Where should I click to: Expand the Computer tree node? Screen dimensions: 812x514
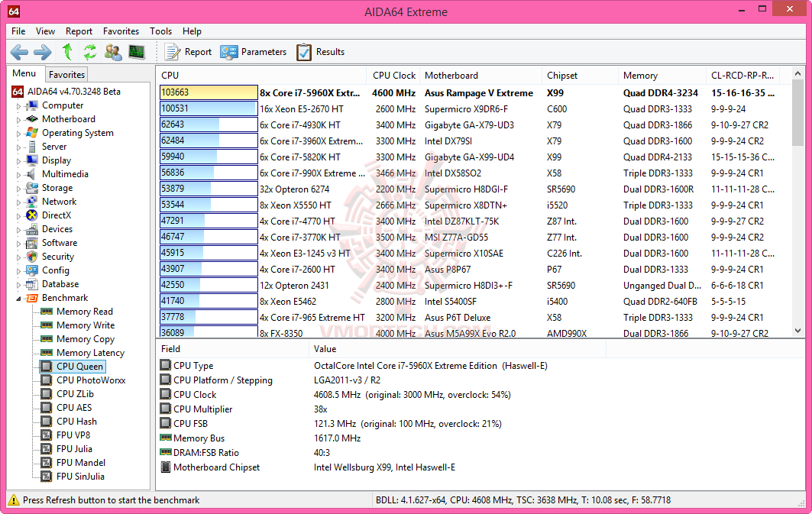click(x=18, y=106)
